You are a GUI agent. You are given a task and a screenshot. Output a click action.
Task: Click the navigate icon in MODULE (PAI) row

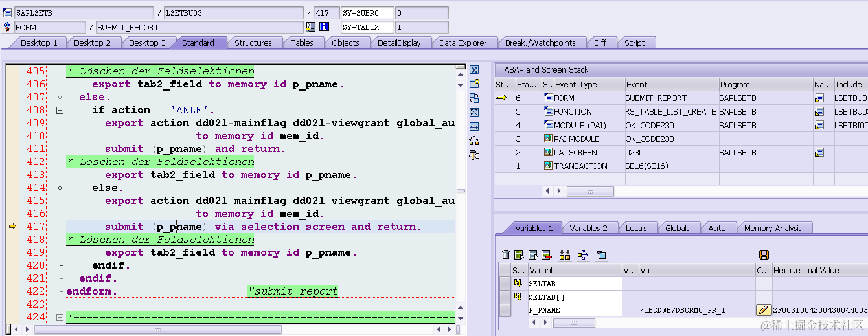pyautogui.click(x=819, y=125)
